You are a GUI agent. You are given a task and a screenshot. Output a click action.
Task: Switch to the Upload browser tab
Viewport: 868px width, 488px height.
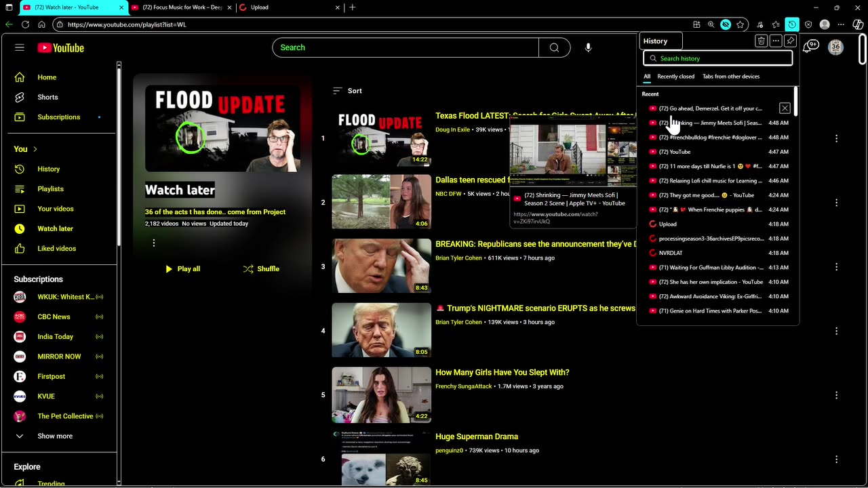coord(290,7)
